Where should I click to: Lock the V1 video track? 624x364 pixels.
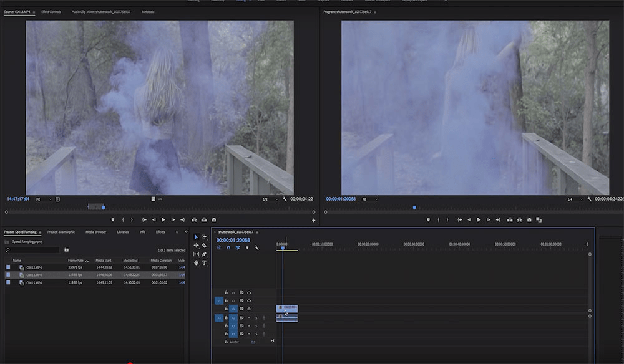226,309
